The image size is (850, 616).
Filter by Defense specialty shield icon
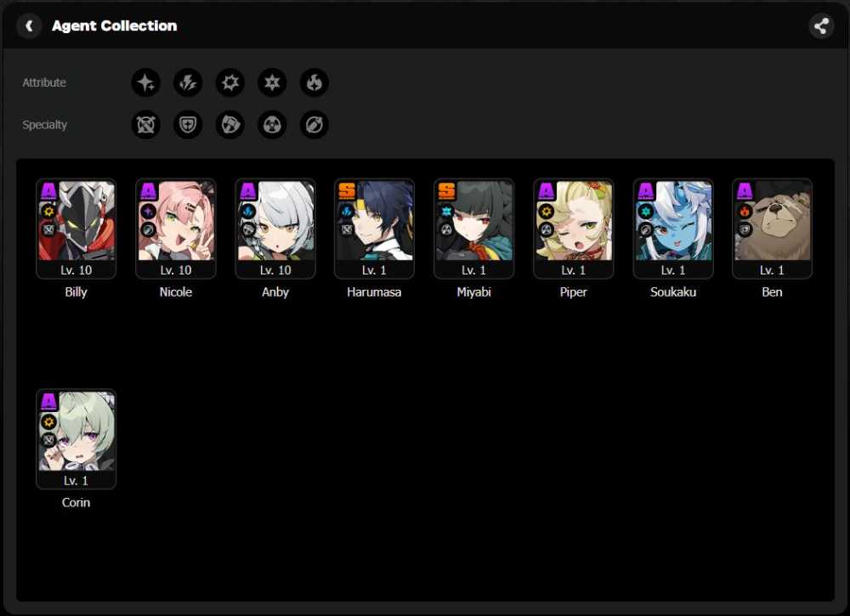(188, 125)
